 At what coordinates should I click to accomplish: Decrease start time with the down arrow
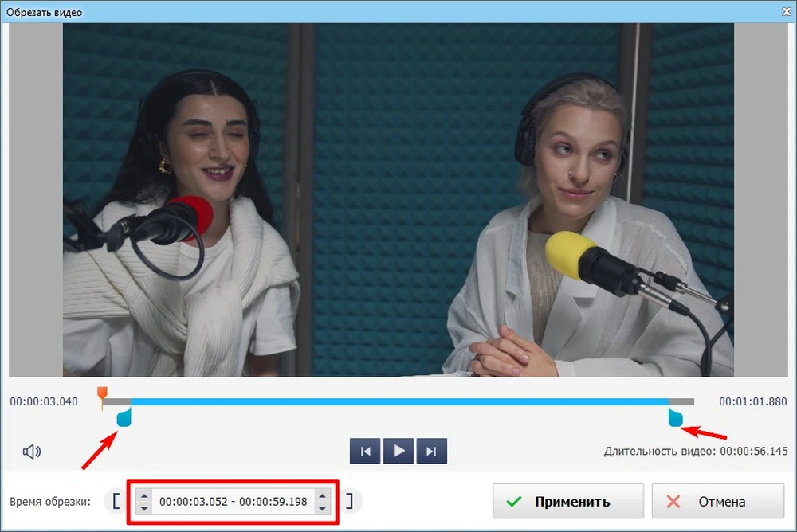(143, 507)
